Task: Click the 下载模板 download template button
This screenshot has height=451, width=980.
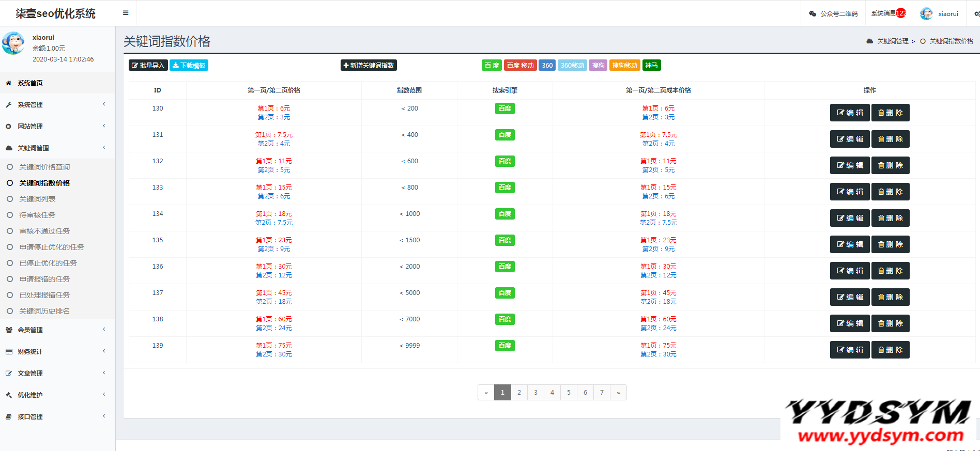Action: tap(189, 66)
